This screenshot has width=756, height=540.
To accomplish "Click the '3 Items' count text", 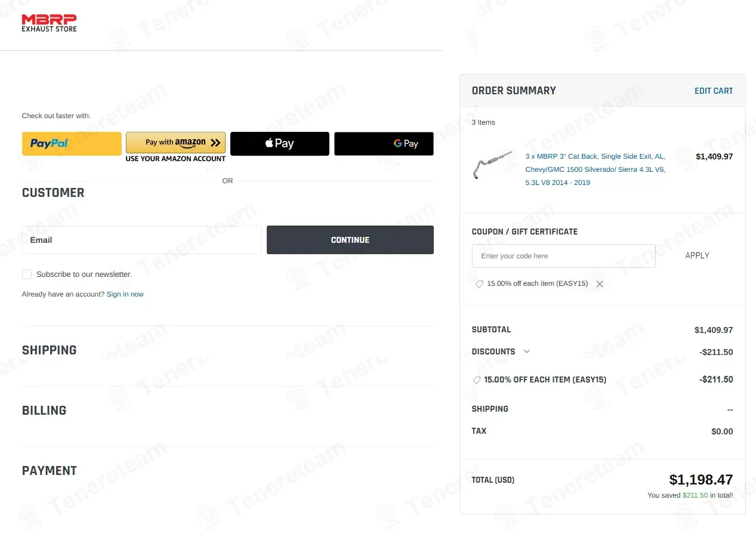I will (x=483, y=122).
